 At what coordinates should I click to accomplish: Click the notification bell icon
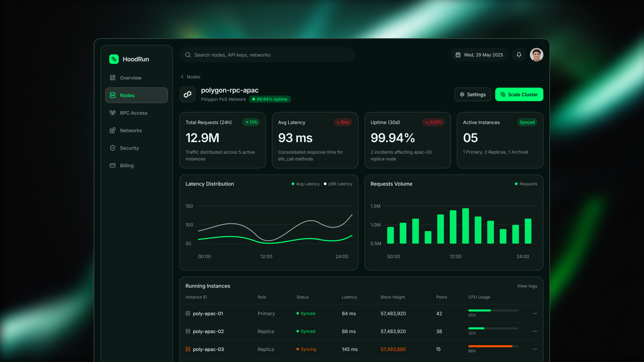[519, 55]
